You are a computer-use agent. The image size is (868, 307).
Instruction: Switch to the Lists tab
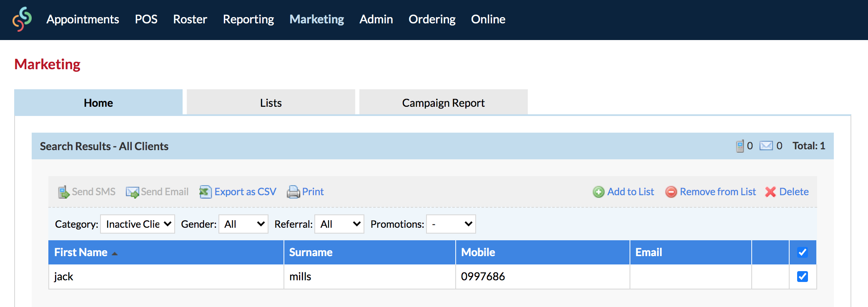[271, 103]
